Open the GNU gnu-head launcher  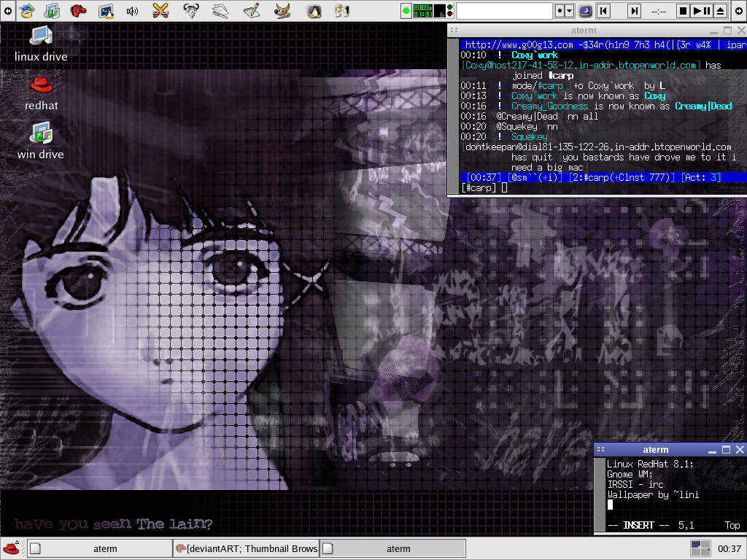[191, 10]
